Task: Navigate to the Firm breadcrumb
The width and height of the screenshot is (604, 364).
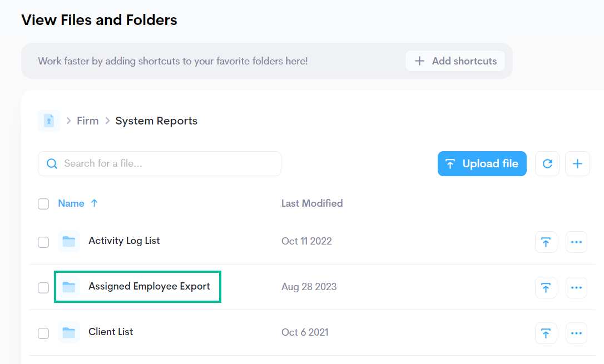Action: [x=87, y=121]
